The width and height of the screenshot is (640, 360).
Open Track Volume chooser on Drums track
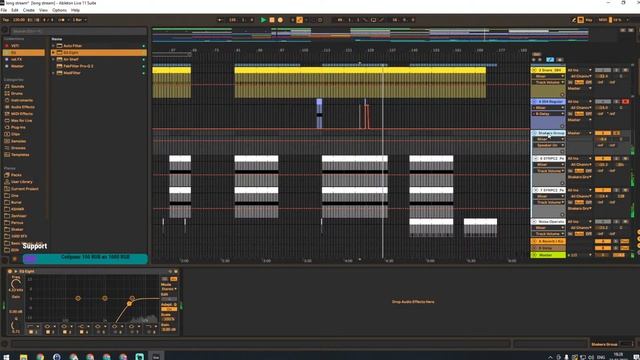tap(549, 82)
